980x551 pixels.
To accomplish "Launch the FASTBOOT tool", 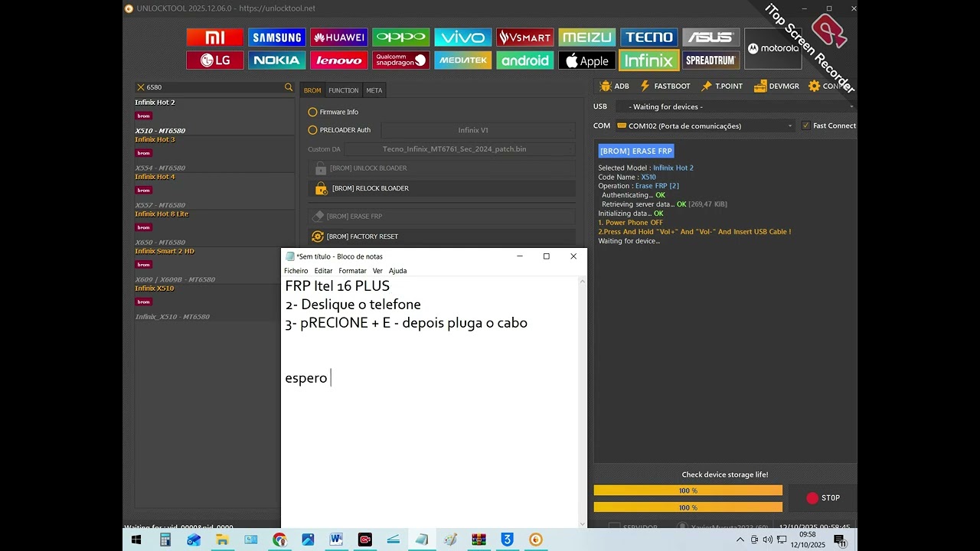I will [665, 86].
